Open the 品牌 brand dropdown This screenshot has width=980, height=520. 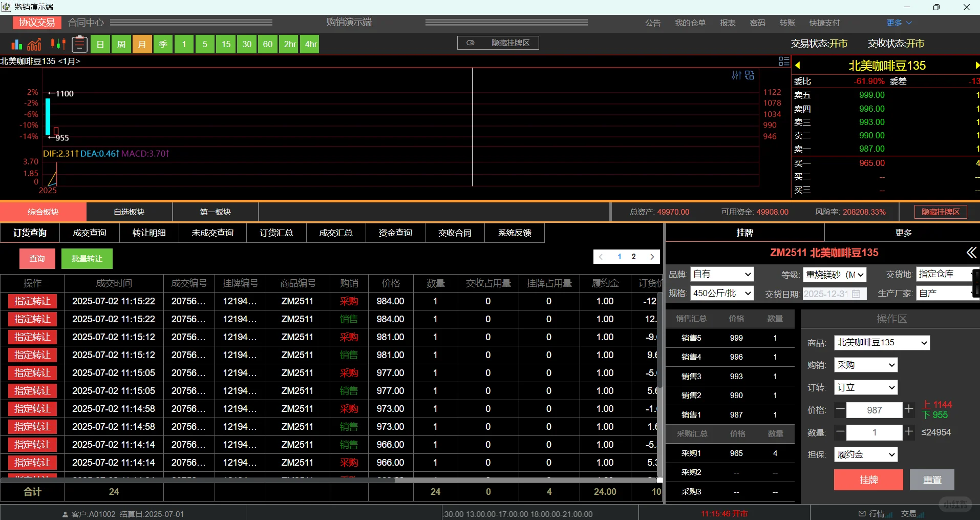(722, 274)
